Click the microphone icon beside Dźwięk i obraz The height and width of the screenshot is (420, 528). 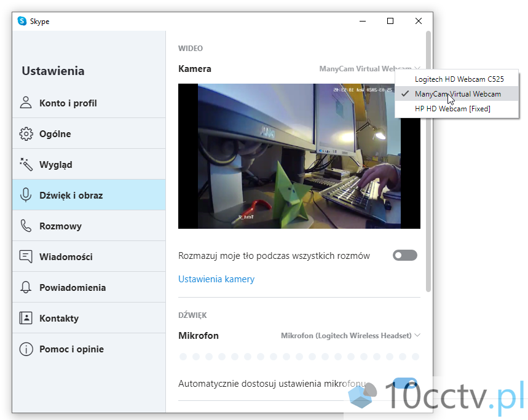26,195
